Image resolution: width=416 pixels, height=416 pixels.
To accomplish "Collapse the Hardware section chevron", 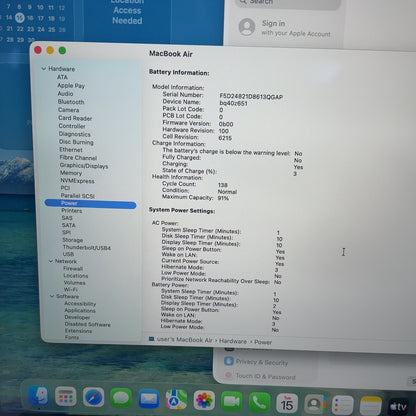I will click(x=44, y=69).
